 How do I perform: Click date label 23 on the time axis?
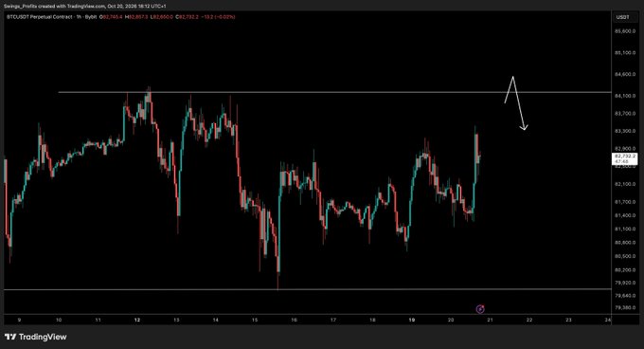[x=568, y=320]
